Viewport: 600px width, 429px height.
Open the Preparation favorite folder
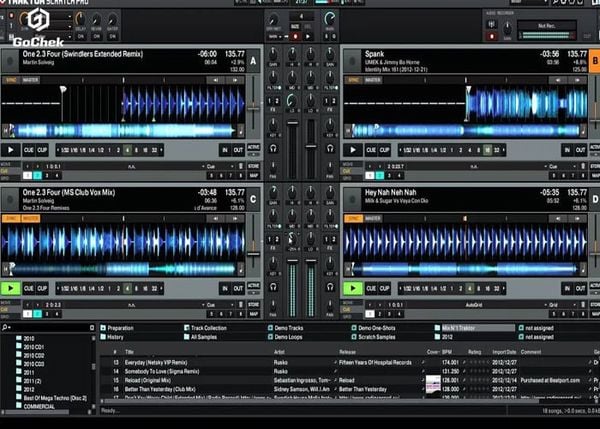(117, 328)
